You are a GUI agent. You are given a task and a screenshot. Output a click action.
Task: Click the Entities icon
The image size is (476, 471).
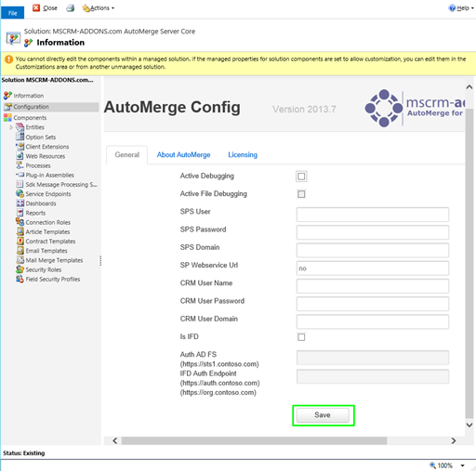click(x=20, y=127)
